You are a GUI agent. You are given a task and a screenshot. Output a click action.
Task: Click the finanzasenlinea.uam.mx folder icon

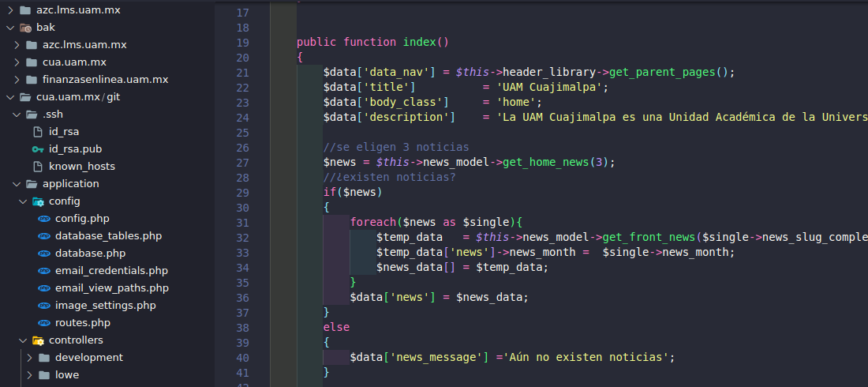(x=32, y=79)
